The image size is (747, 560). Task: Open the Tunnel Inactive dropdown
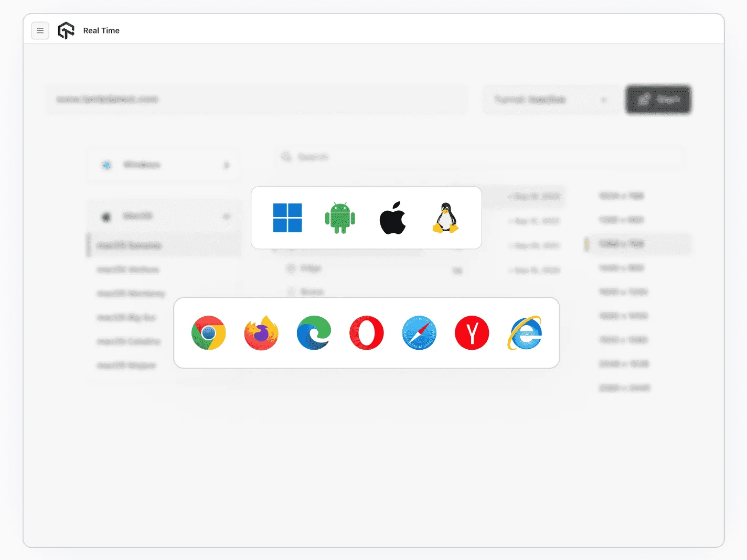pos(551,100)
